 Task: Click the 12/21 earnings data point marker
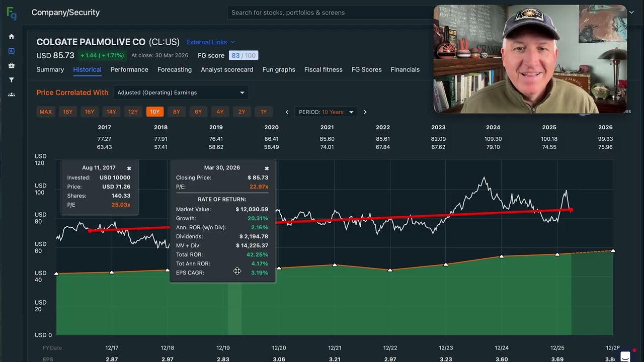[x=335, y=264]
